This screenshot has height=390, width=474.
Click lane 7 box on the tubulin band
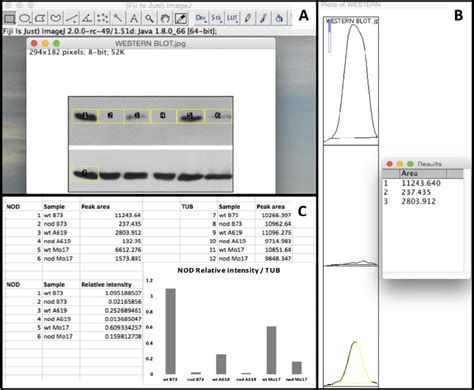click(85, 173)
